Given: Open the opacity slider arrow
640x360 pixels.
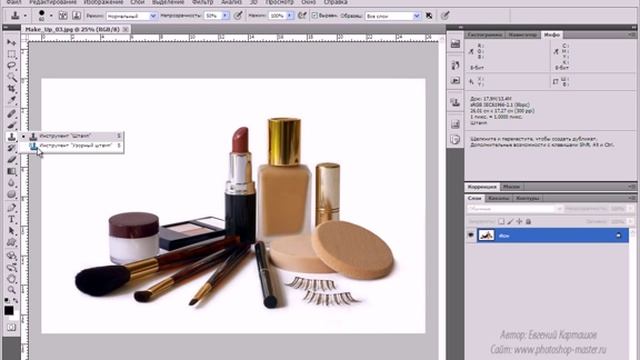Looking at the screenshot, I should click(225, 16).
